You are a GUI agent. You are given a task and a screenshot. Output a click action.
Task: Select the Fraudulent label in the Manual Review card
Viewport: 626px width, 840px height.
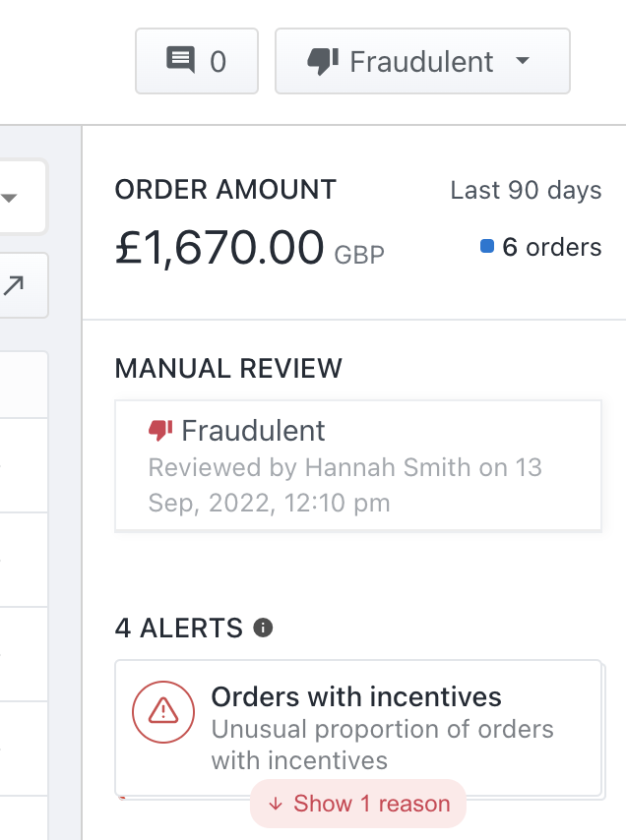point(253,430)
